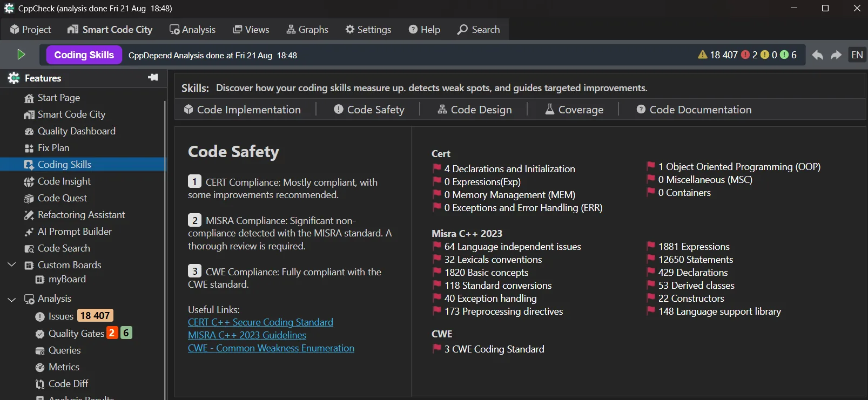
Task: Click '0 Memory Management (MEM)' entry
Action: pyautogui.click(x=510, y=195)
